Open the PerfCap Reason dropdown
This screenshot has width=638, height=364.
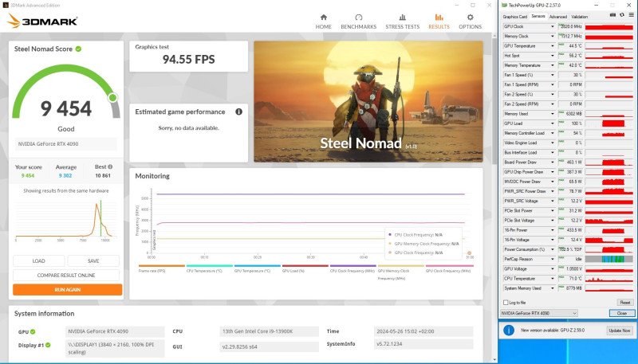coord(552,259)
